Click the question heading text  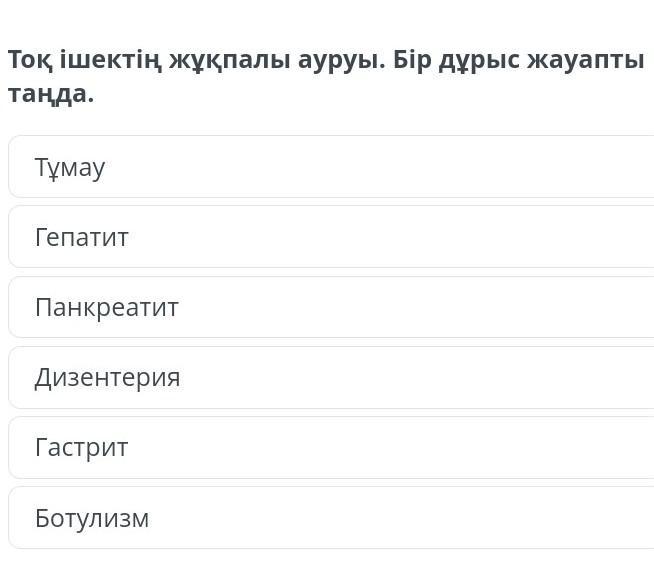tap(200, 60)
